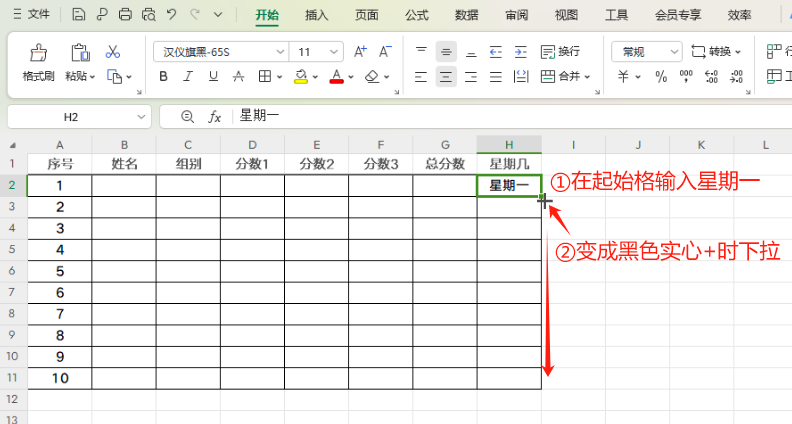This screenshot has height=424, width=792.
Task: Click the formula bar containing 星期一
Action: (x=512, y=116)
